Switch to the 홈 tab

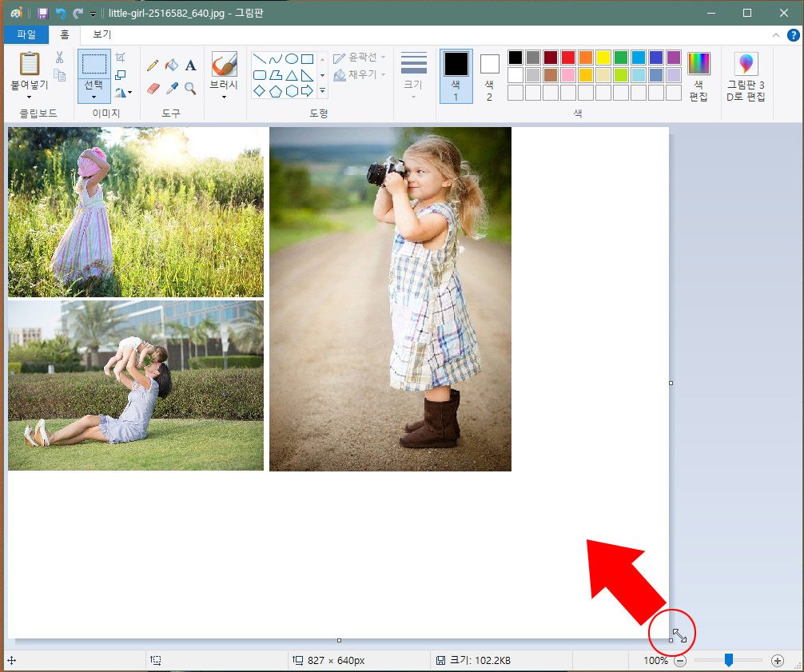pyautogui.click(x=65, y=34)
